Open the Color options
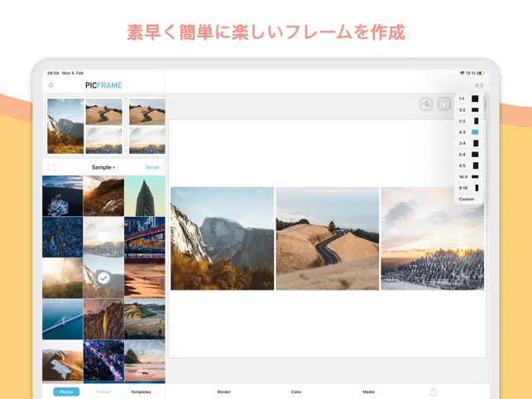The height and width of the screenshot is (399, 532). (296, 392)
